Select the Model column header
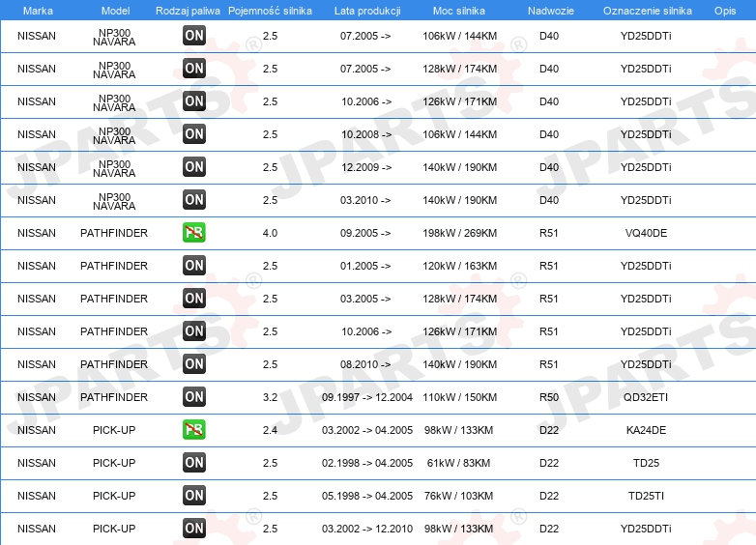The height and width of the screenshot is (545, 756). pos(116,11)
